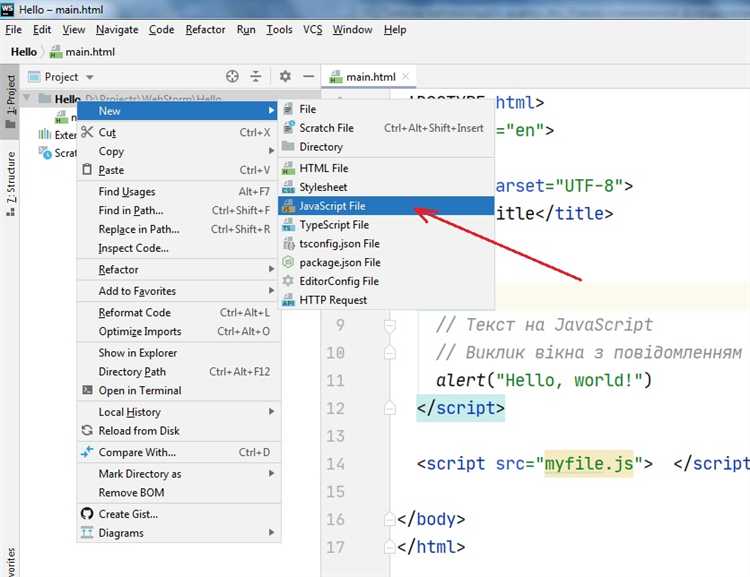Click the tsconfig.json File icon
Image resolution: width=750 pixels, height=577 pixels.
[x=288, y=244]
